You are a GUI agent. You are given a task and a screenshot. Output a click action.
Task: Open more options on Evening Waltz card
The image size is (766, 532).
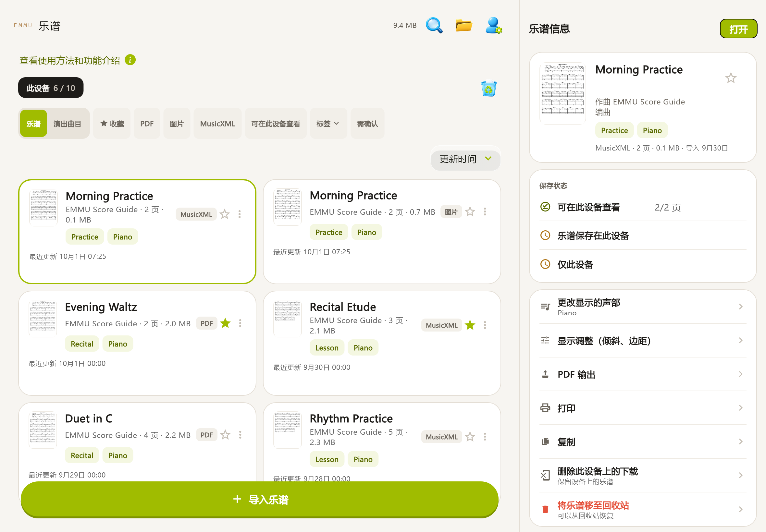240,323
